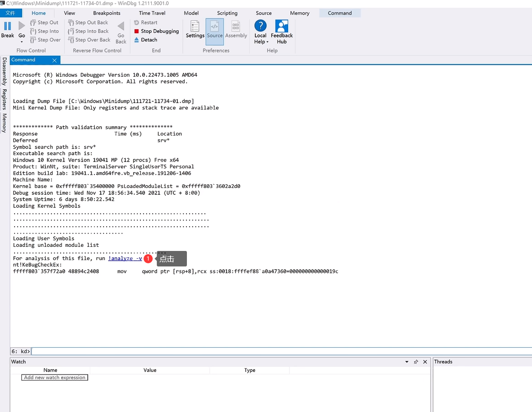532x412 pixels.
Task: Click the Detach icon
Action: coord(137,40)
